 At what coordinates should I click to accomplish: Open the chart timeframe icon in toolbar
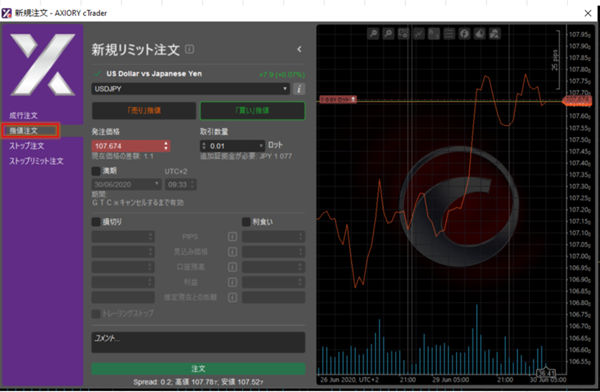(403, 34)
